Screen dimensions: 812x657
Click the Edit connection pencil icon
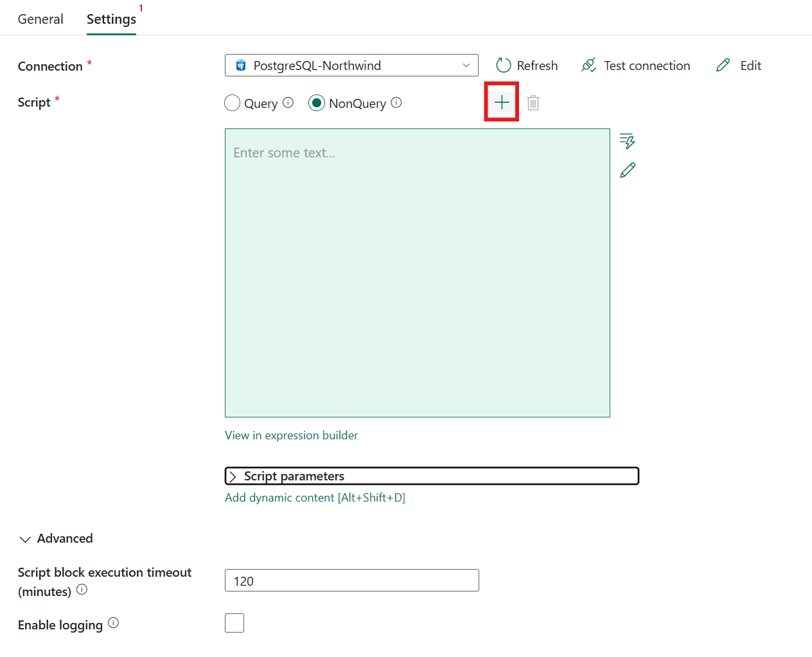click(723, 65)
